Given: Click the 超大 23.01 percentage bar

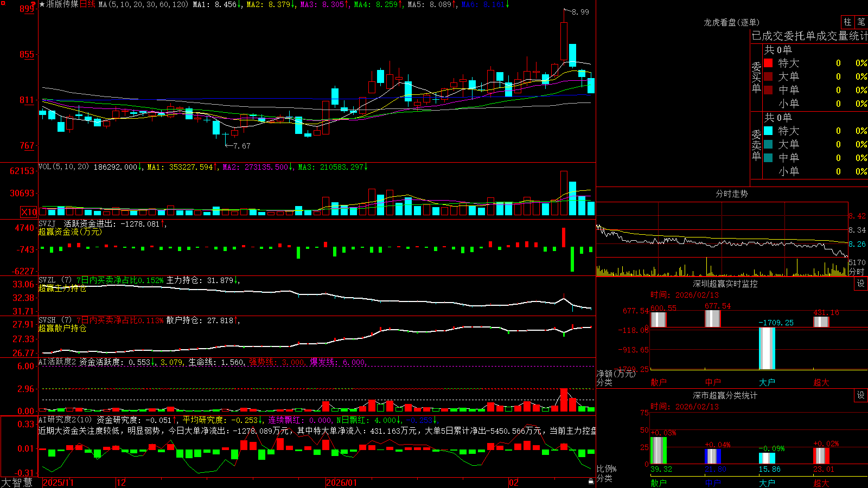Looking at the screenshot, I should tap(821, 455).
